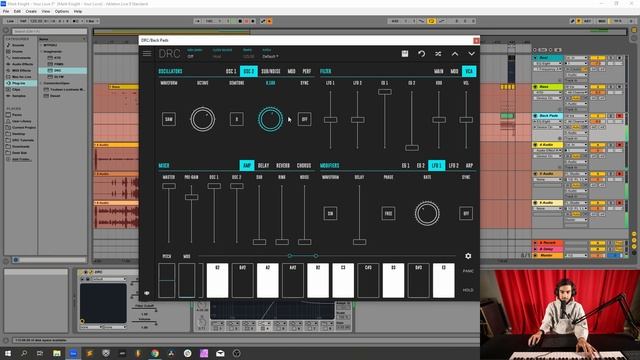Select the Back Pads track title in Ableton
Screen dimensions: 640x360
click(x=548, y=116)
